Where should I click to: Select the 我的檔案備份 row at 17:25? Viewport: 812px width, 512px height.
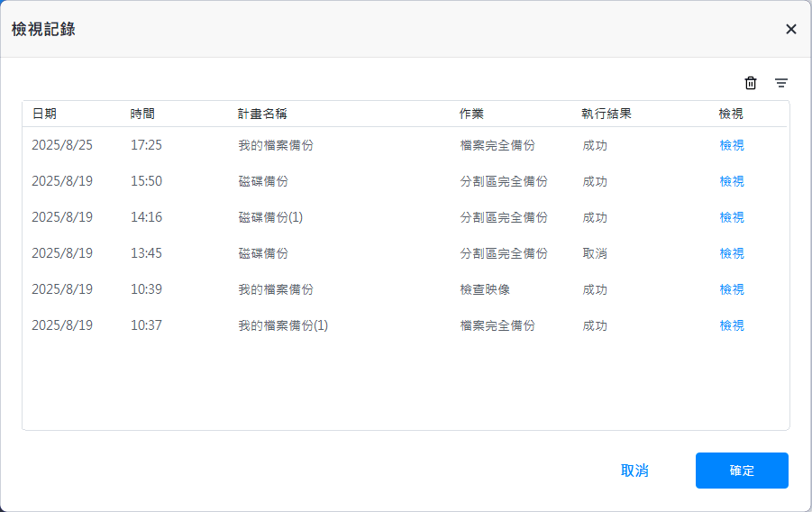pyautogui.click(x=276, y=145)
